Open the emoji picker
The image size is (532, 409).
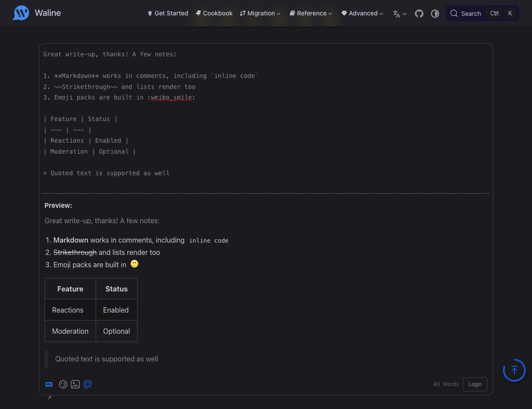63,384
